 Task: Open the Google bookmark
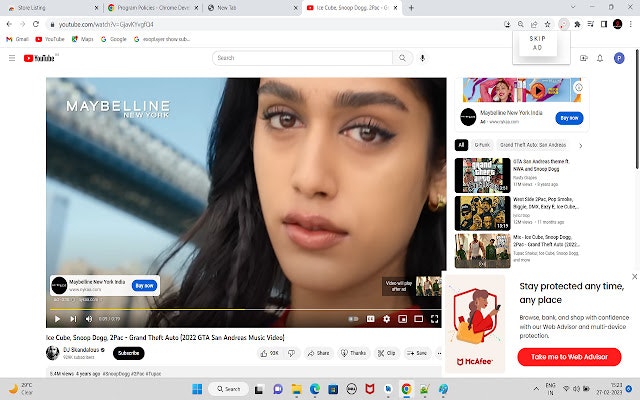[x=113, y=39]
